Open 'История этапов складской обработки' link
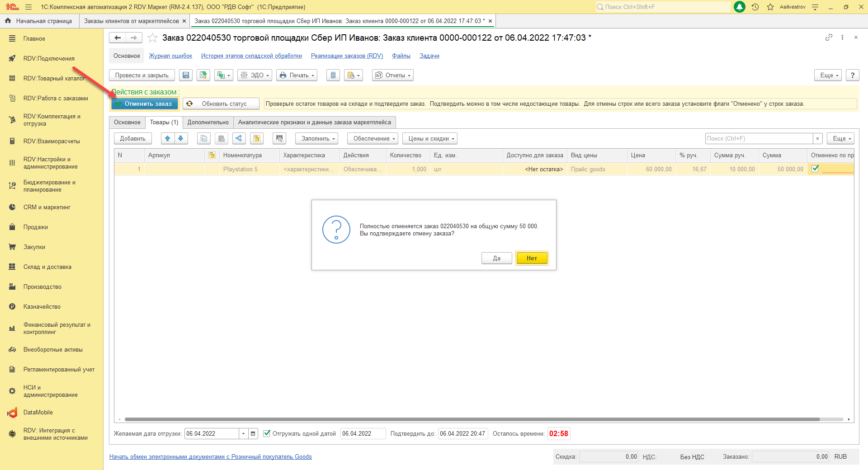Viewport: 868px width, 470px height. click(x=252, y=56)
